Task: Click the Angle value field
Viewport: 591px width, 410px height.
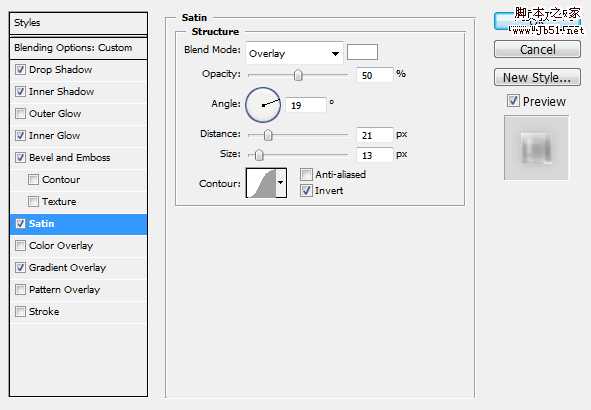Action: point(306,105)
